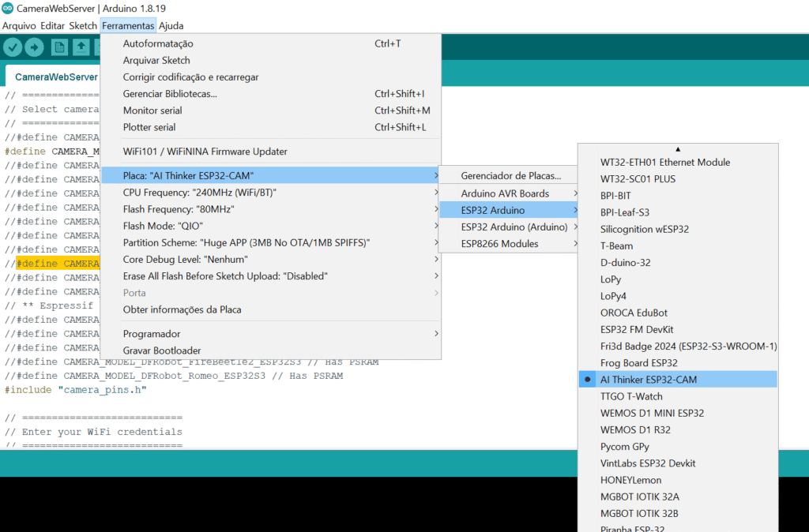Switch to the CameraWebServer tab
The image size is (809, 532).
point(55,77)
